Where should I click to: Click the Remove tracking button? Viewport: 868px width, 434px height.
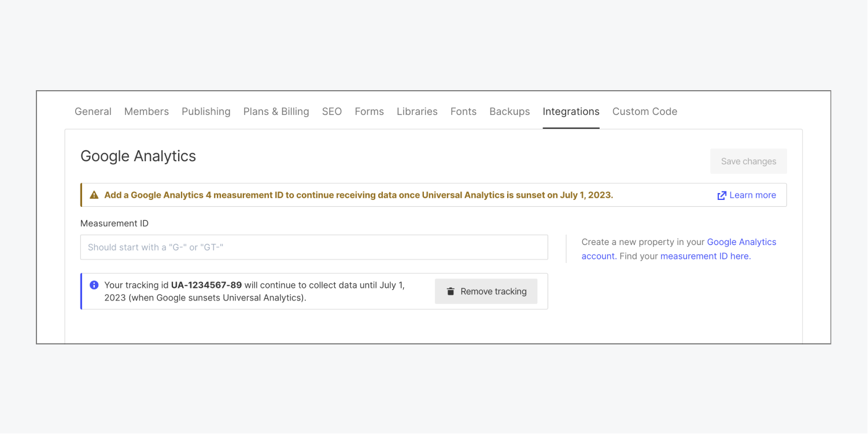click(486, 291)
